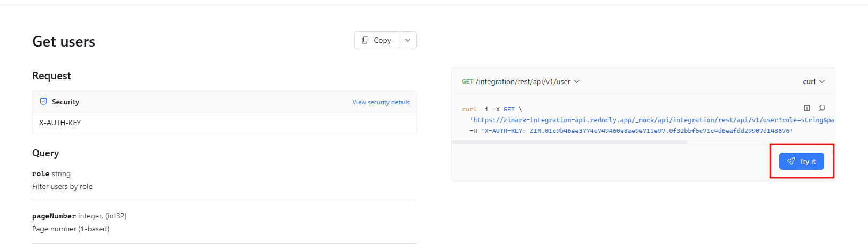The image size is (868, 249).
Task: Open the arrow menu next to Copy
Action: [x=408, y=40]
